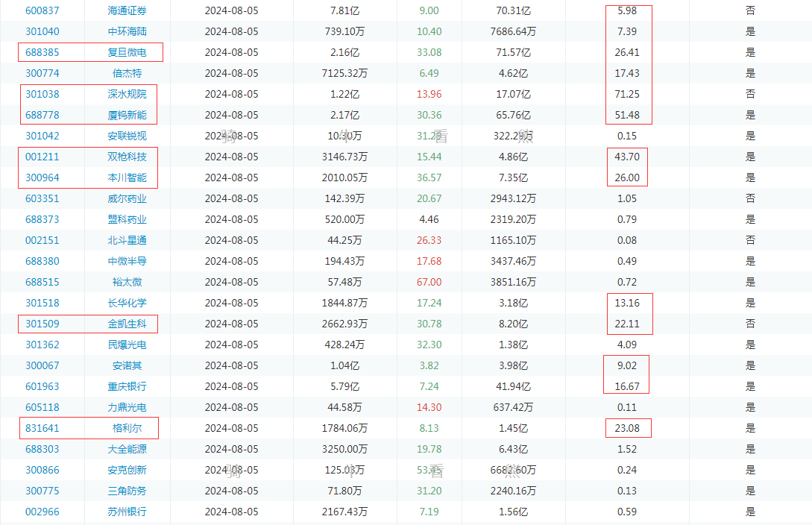Select the red price "13.96"
Image resolution: width=812 pixels, height=525 pixels.
pos(429,94)
